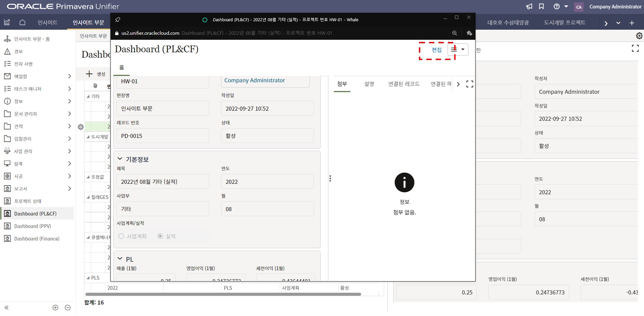644x316 pixels.
Task: Open the help question mark icon
Action: (x=557, y=7)
